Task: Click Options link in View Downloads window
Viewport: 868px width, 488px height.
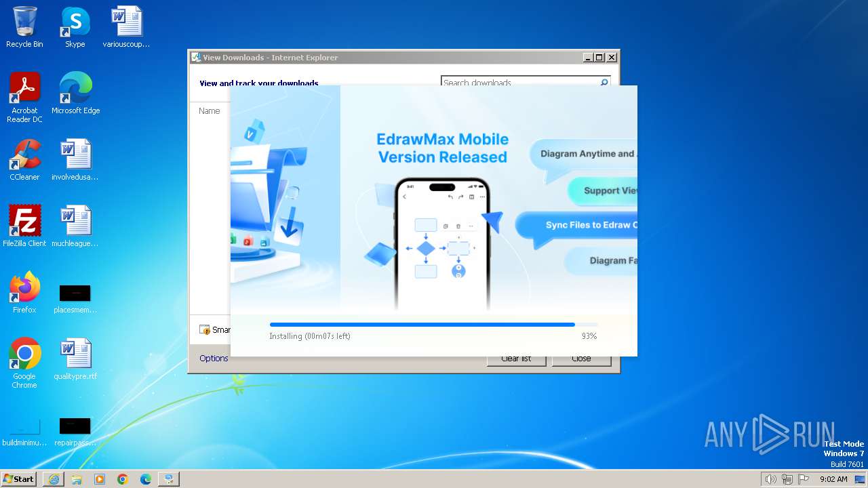Action: click(214, 358)
